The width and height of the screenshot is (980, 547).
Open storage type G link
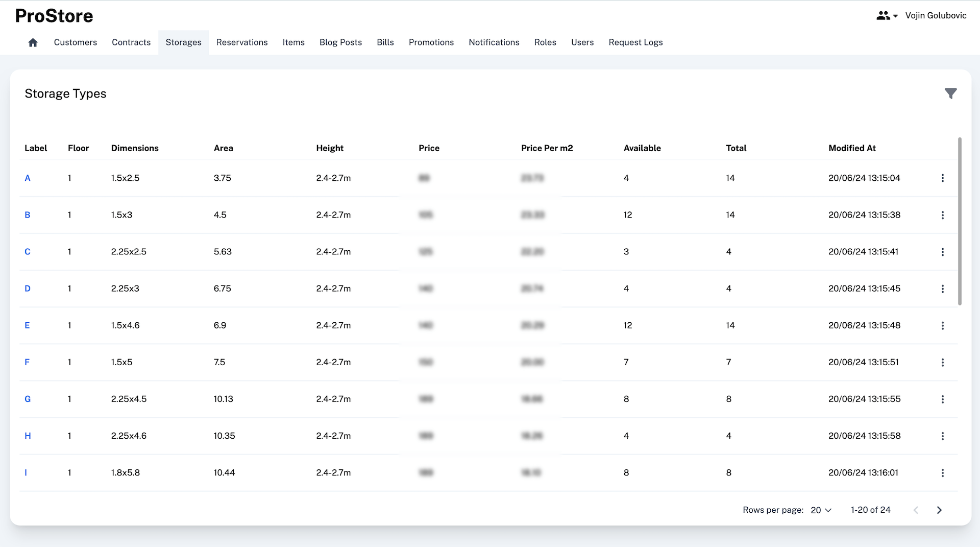pyautogui.click(x=28, y=399)
